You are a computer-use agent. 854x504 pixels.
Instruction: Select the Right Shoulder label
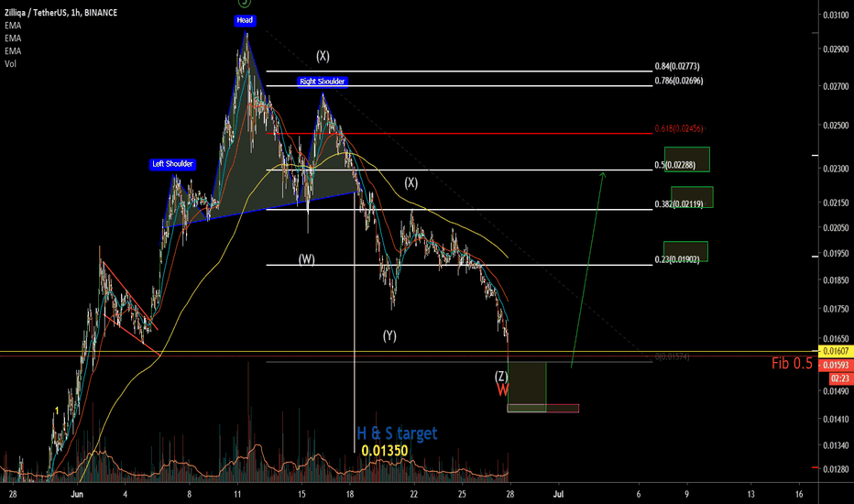323,82
